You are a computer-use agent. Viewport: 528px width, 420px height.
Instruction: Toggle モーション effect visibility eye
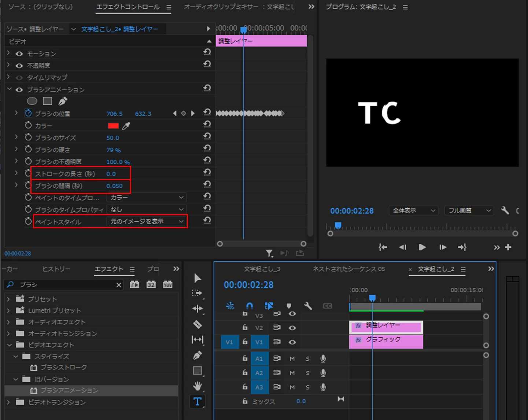pyautogui.click(x=19, y=54)
